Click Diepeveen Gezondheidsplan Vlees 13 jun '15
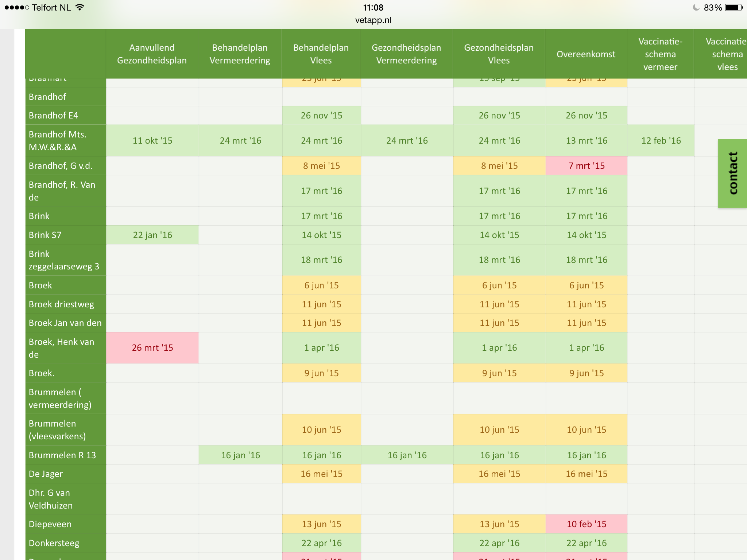The image size is (747, 560). 499,524
